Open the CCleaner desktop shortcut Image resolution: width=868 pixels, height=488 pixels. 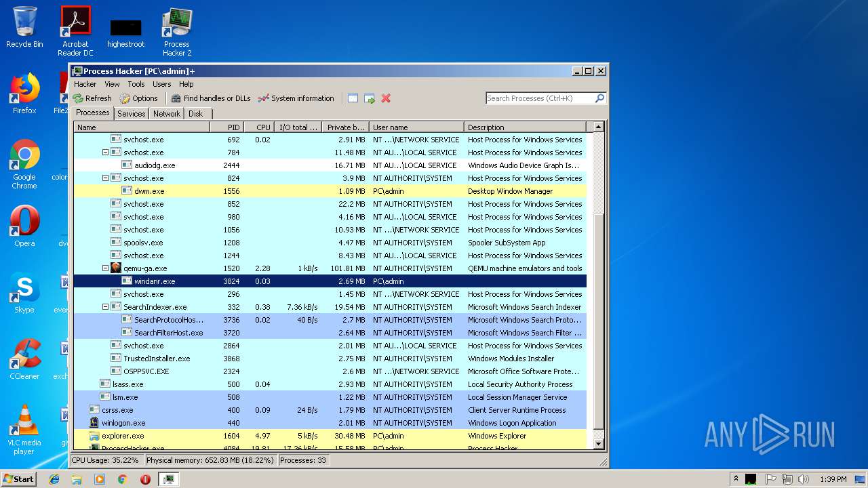pos(24,359)
